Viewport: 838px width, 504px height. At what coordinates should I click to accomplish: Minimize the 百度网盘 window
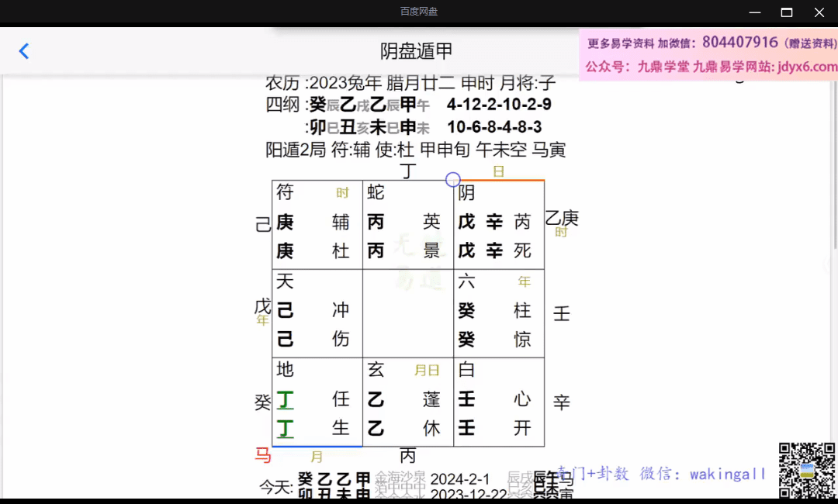(x=754, y=12)
